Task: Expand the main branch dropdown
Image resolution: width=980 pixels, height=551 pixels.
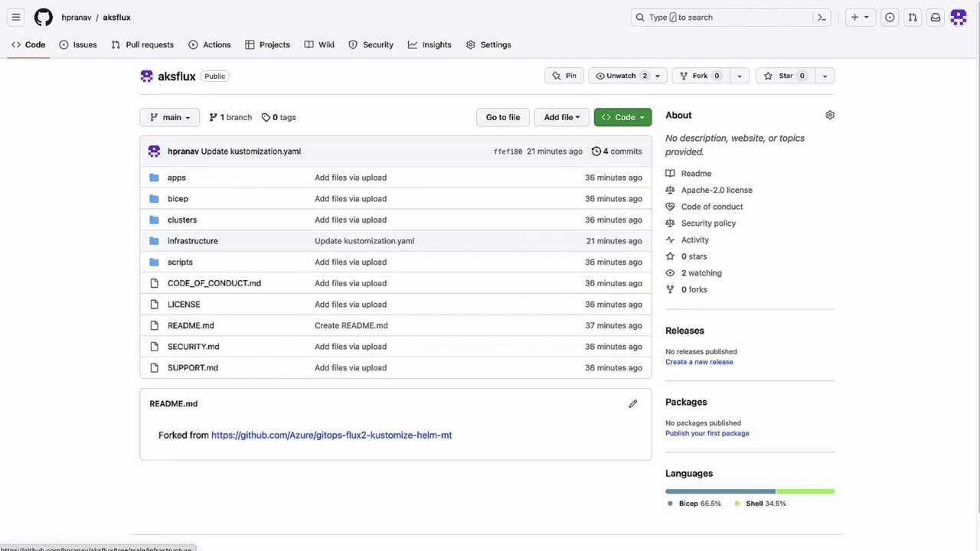Action: point(170,117)
